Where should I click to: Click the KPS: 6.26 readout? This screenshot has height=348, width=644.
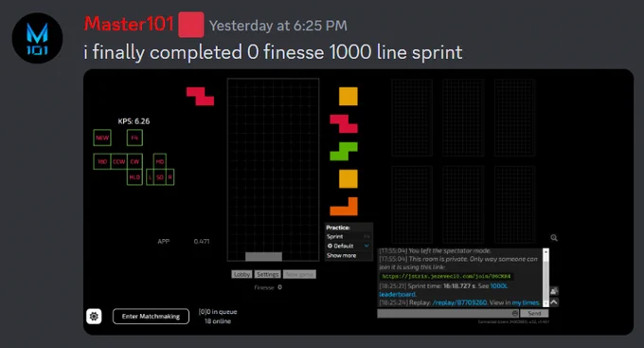(134, 121)
